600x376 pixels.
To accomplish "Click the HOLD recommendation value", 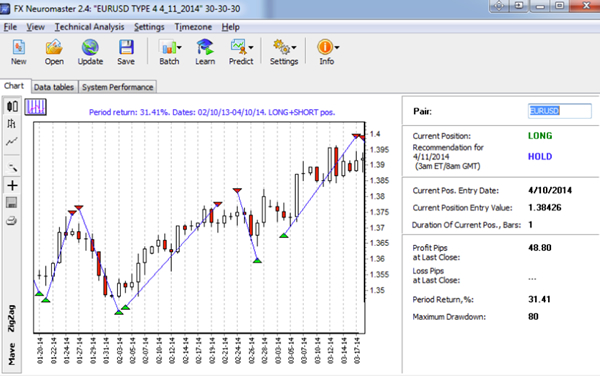I will point(540,156).
